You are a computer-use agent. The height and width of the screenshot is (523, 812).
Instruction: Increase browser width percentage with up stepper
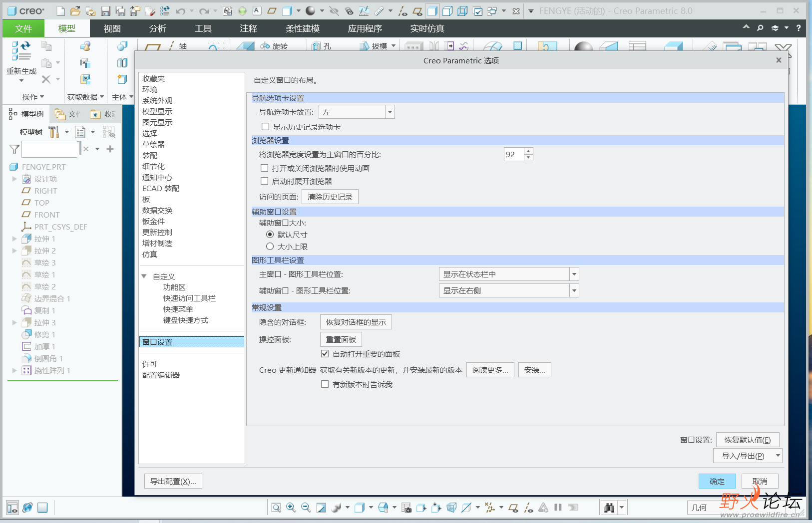pyautogui.click(x=528, y=151)
